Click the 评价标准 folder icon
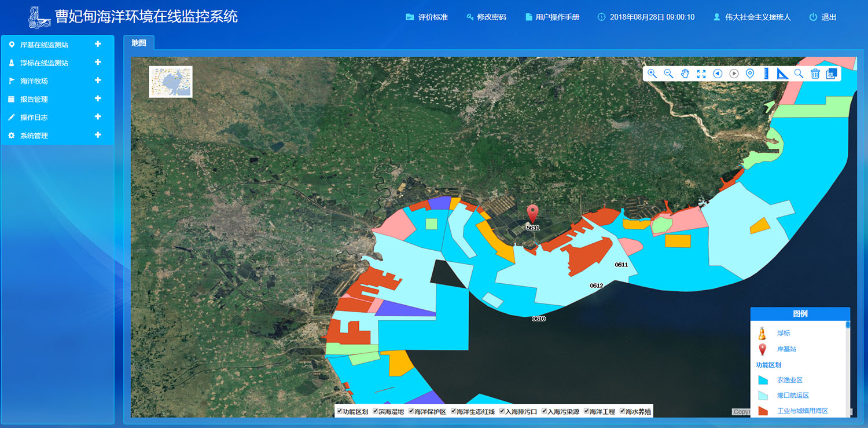The height and width of the screenshot is (428, 868). pos(410,17)
